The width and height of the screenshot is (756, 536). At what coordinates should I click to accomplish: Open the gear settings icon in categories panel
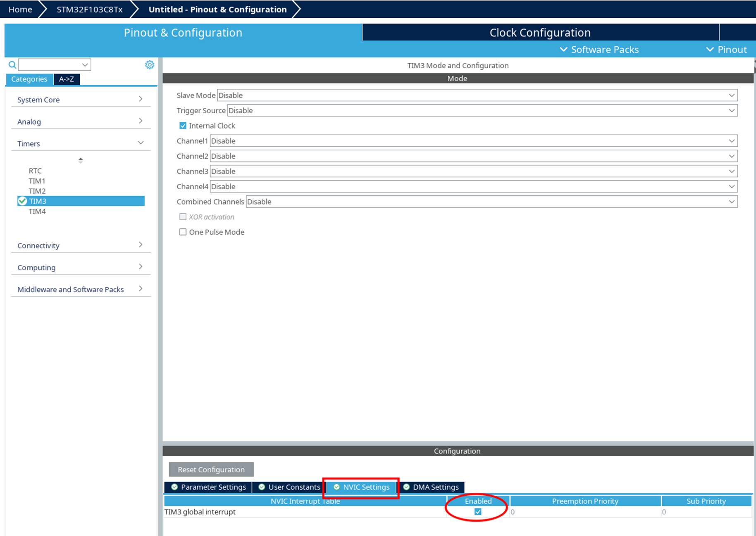(x=150, y=65)
